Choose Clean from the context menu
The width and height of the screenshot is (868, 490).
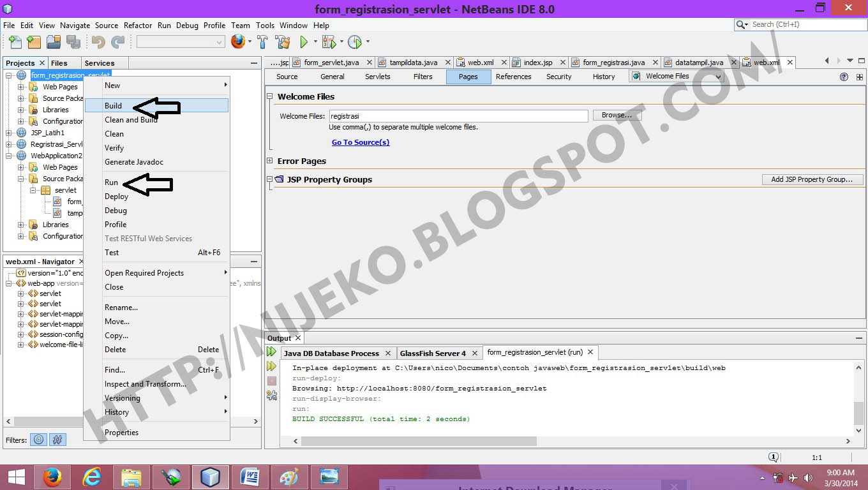click(x=114, y=134)
